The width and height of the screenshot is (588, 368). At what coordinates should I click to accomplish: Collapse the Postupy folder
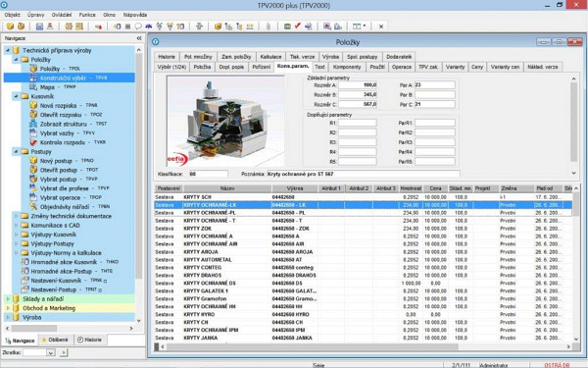16,151
